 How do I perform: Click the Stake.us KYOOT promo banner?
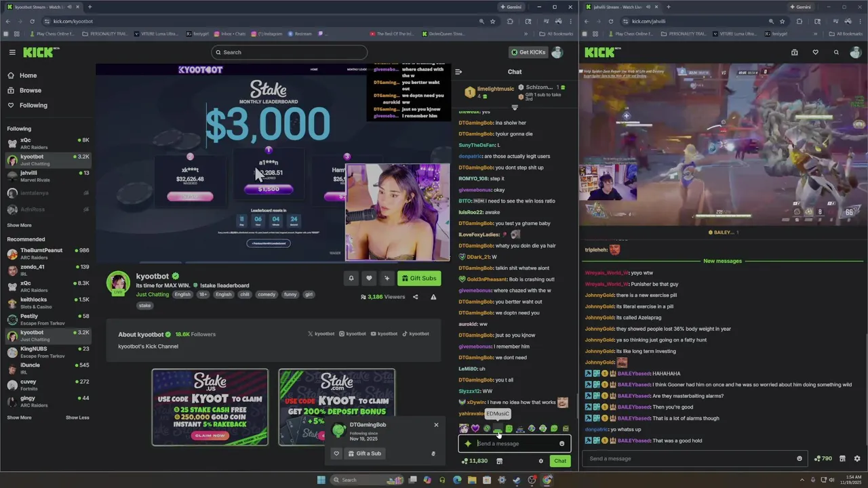(210, 407)
